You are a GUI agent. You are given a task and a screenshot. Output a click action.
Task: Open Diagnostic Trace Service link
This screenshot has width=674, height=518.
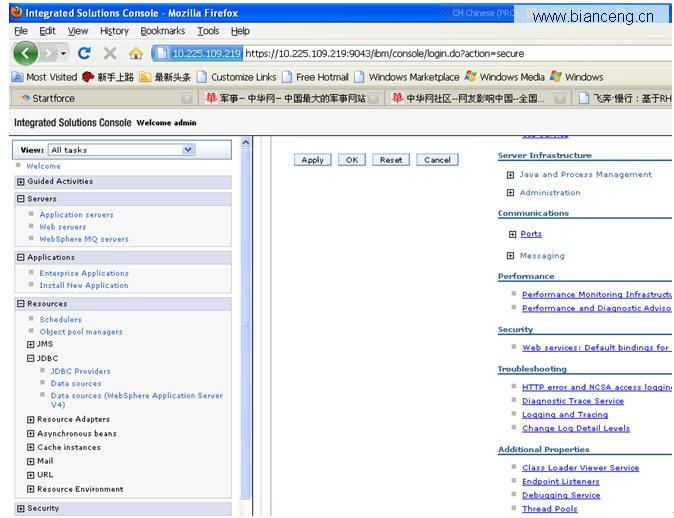(573, 401)
